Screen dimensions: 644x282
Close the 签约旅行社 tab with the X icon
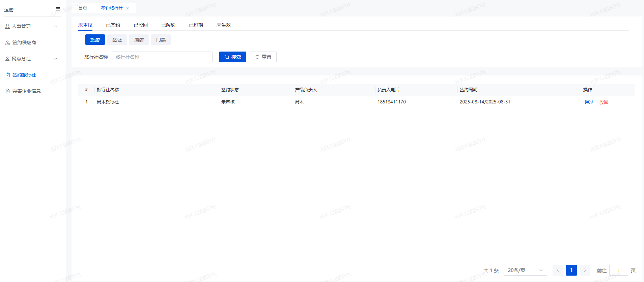tap(128, 8)
